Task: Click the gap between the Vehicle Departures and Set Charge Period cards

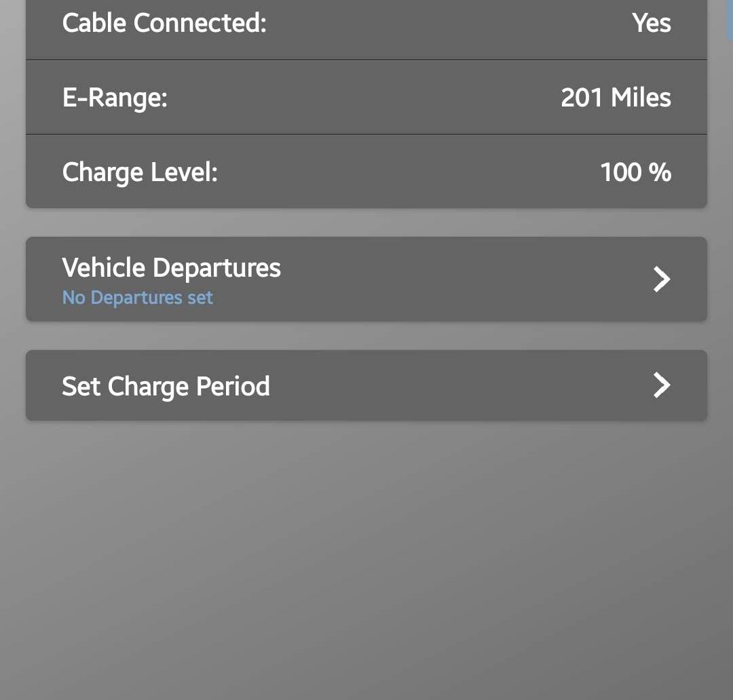Action: 366,336
